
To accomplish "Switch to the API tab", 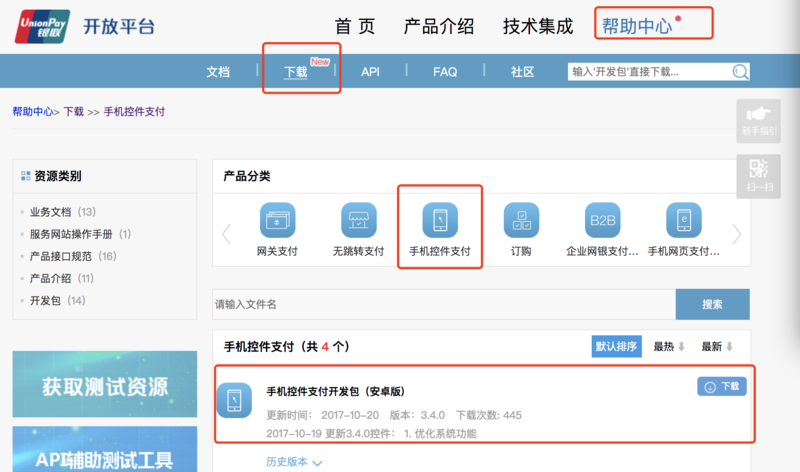I will click(370, 72).
